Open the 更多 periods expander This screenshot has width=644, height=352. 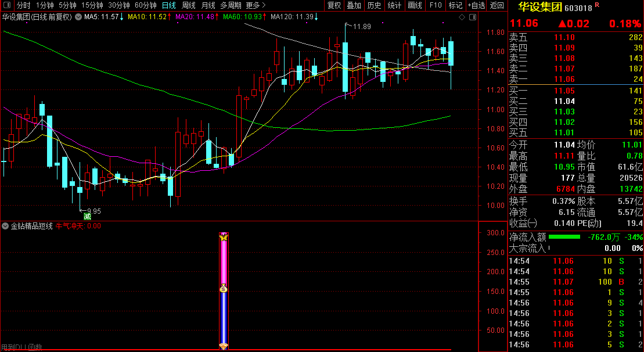(256, 5)
